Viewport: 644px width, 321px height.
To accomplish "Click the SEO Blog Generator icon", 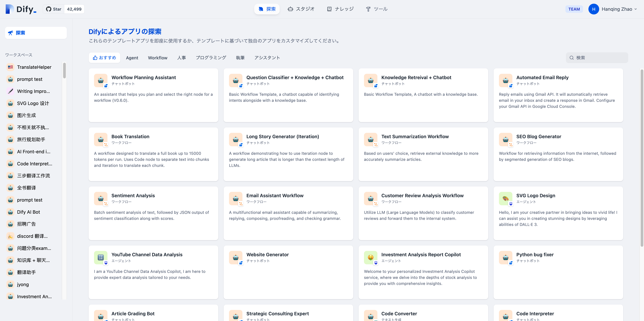I will tap(505, 139).
